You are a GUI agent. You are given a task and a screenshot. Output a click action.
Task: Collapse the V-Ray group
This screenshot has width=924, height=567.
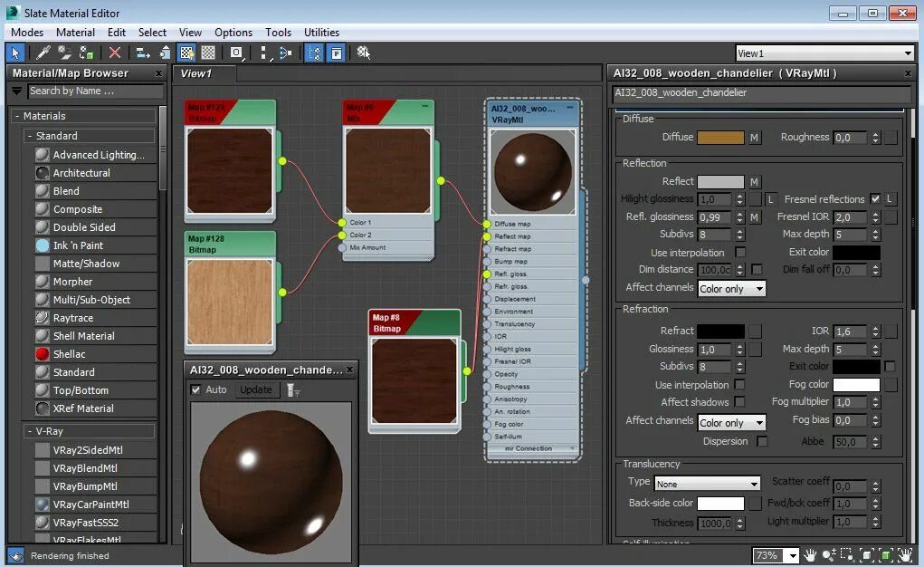click(x=30, y=431)
